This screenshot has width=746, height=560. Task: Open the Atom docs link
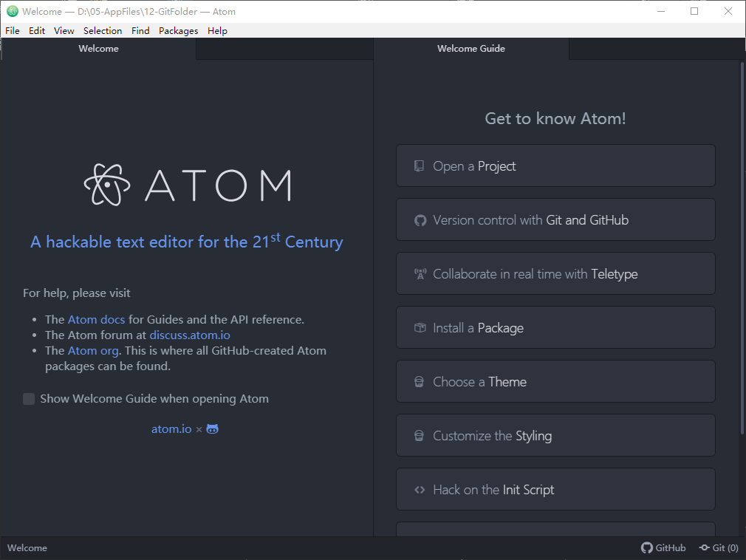pyautogui.click(x=97, y=319)
